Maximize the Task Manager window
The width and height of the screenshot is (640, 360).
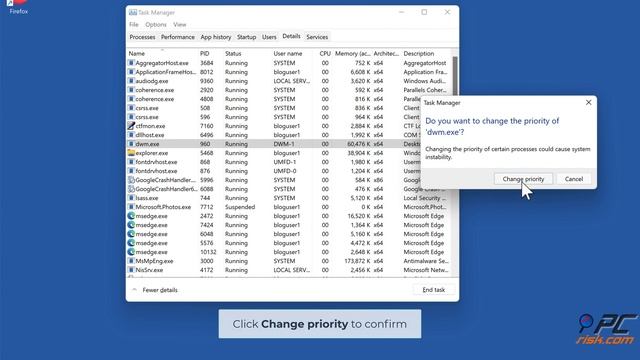[424, 12]
